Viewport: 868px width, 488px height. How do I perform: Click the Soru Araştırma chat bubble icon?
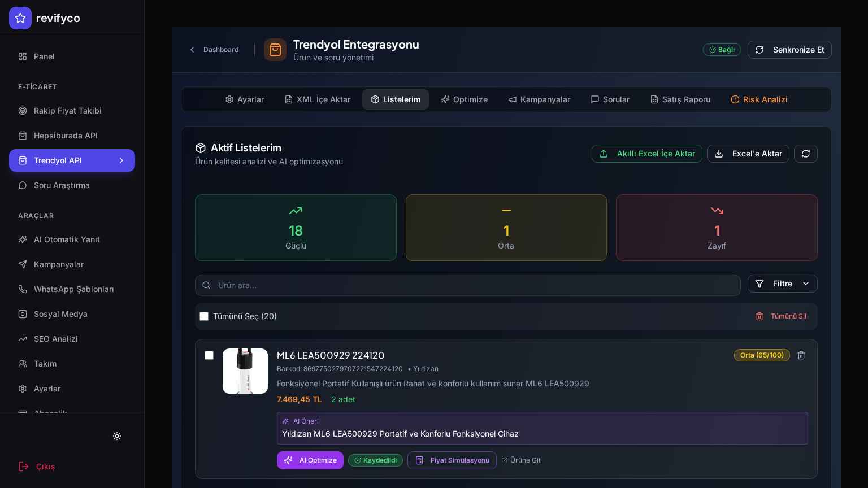coord(23,185)
